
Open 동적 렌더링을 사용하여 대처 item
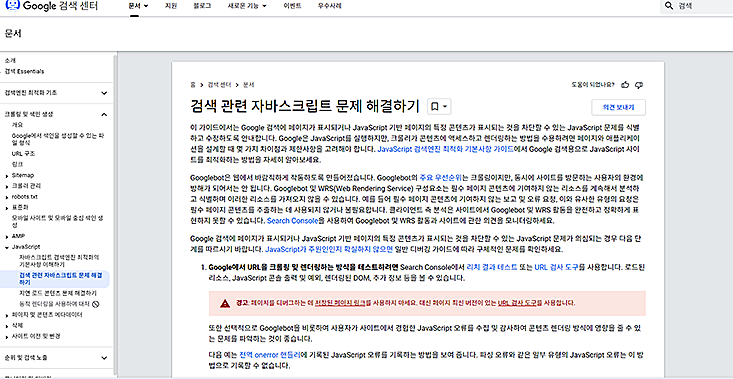tap(54, 304)
